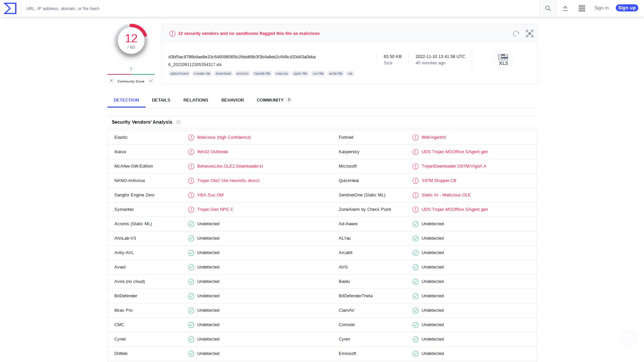
Task: Vote the file malicious using the X button
Action: click(111, 80)
